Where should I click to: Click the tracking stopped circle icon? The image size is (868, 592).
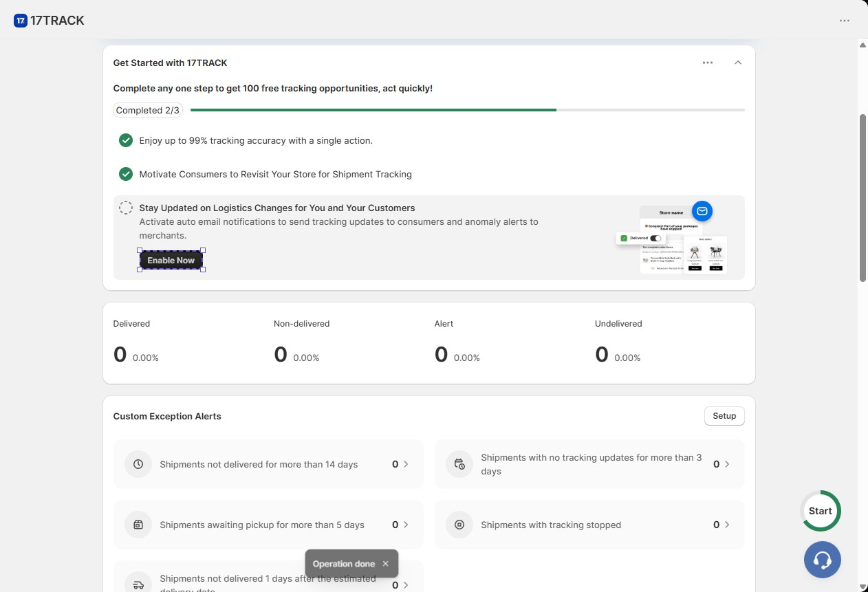point(459,525)
